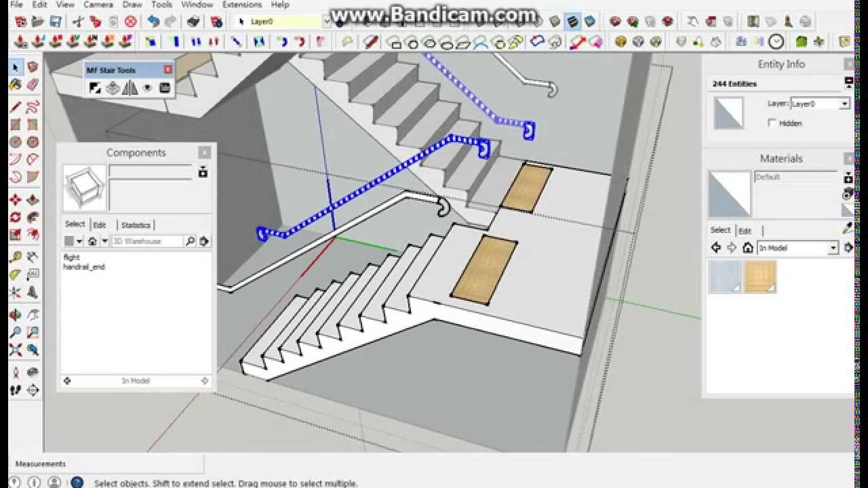Click the first MF Stair Tools icon
Viewport: 868px width, 488px height.
point(95,87)
